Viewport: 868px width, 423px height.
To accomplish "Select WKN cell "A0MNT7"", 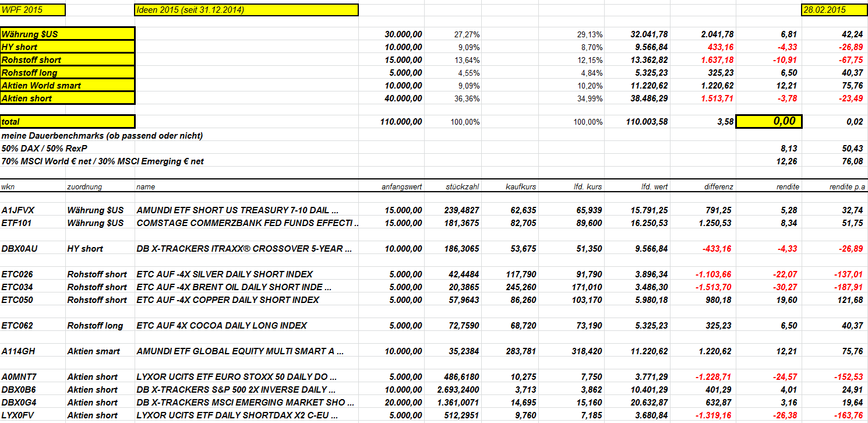I will pos(19,377).
